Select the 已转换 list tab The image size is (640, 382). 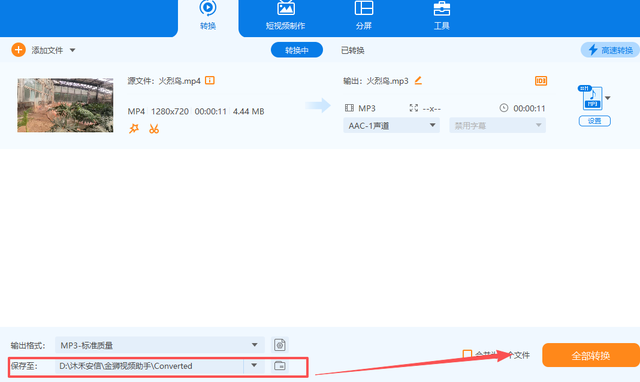[353, 50]
